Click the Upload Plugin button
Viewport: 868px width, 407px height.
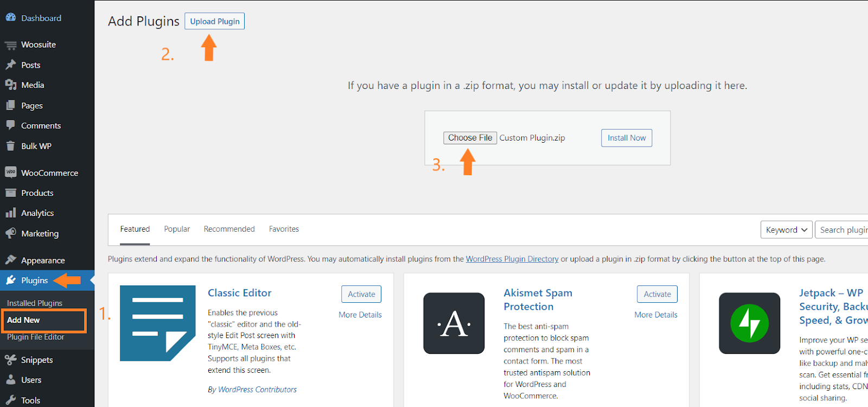(x=215, y=21)
